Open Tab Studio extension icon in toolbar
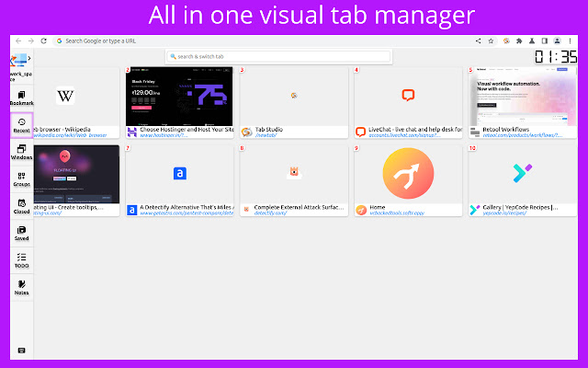Screen dimensions: 588x368 tap(506, 40)
